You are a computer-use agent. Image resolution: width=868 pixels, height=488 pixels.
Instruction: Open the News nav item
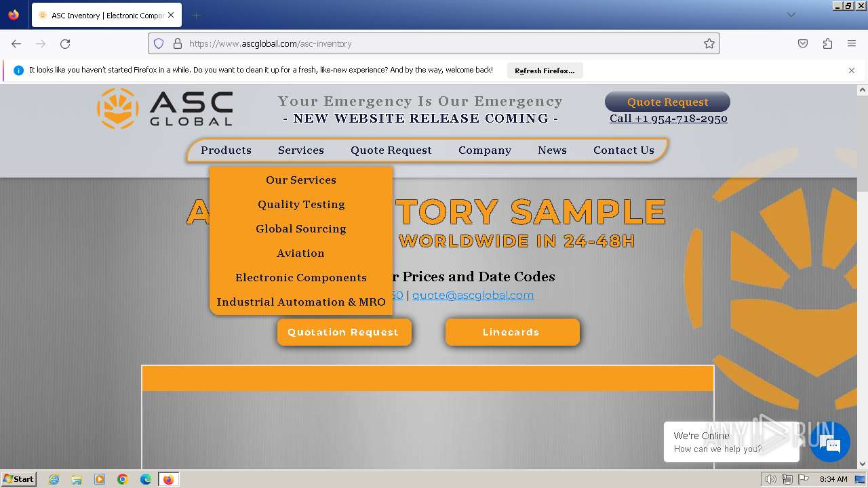point(552,150)
